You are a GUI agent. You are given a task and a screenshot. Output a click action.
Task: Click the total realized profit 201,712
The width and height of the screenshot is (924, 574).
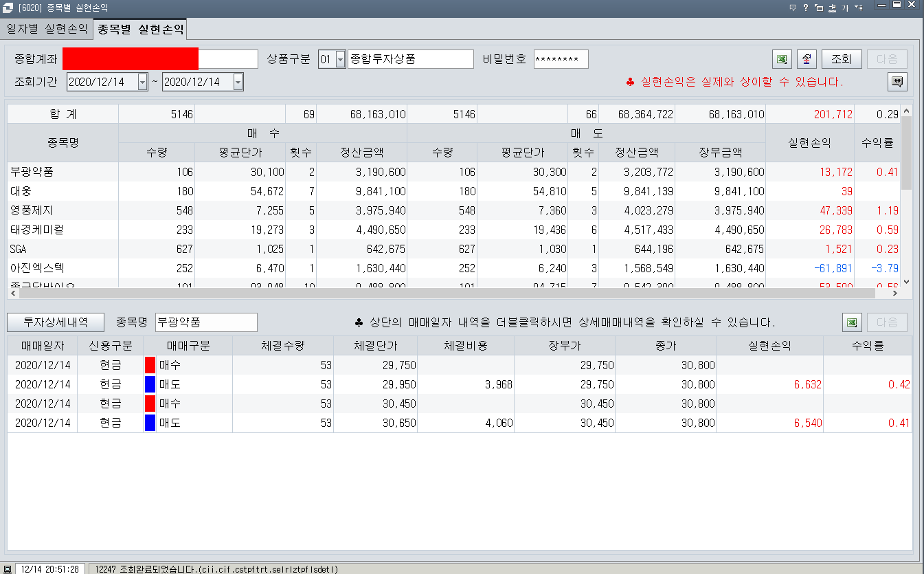click(833, 114)
